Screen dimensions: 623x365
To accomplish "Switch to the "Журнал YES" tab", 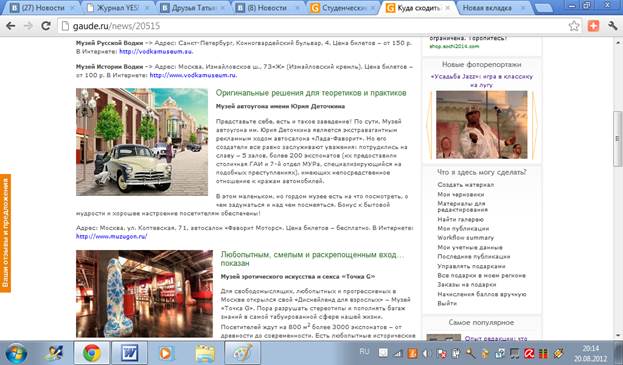I will 117,8.
